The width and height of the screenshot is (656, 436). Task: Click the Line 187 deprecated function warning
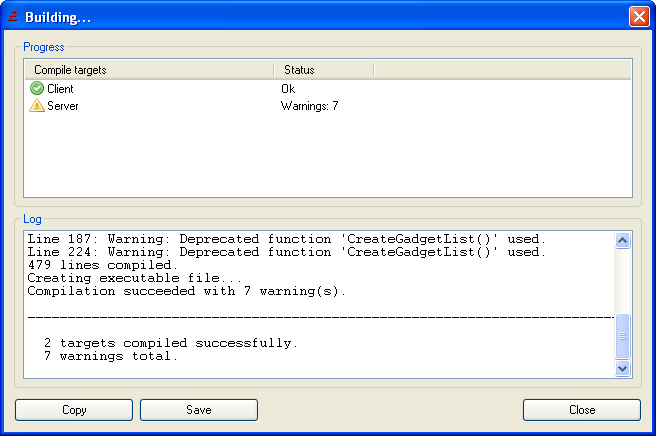point(286,240)
